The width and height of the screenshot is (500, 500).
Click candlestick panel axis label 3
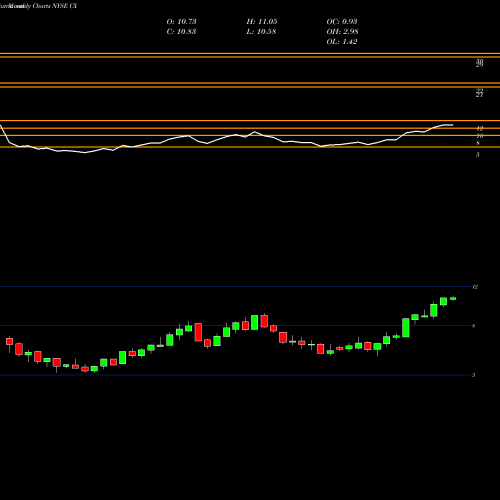(473, 375)
